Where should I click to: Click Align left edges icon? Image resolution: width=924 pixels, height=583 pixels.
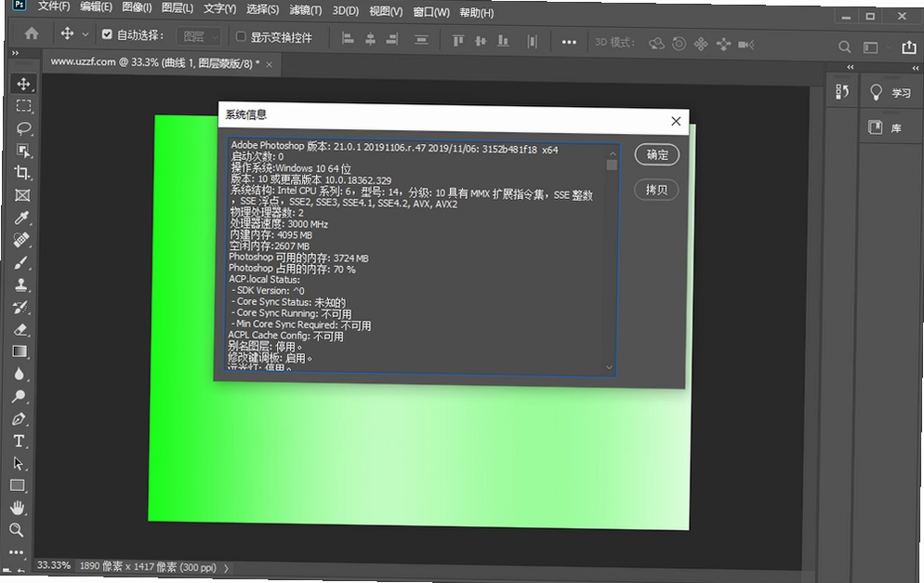click(x=349, y=39)
